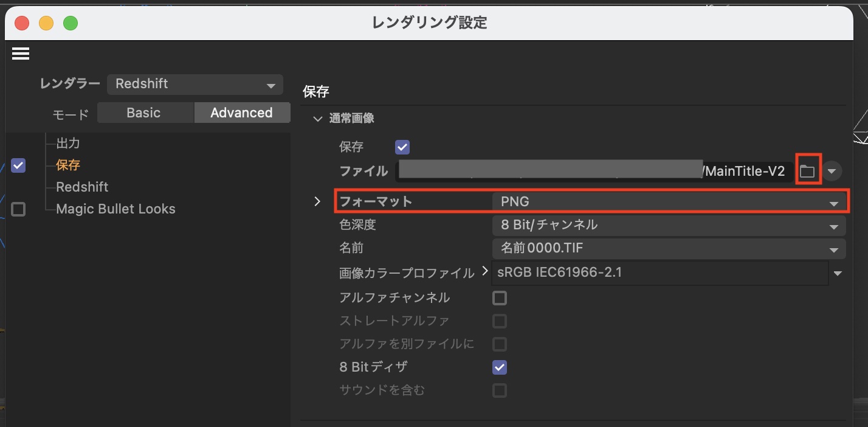
Task: Enable the Magic Bullet Looks checkbox
Action: [18, 209]
